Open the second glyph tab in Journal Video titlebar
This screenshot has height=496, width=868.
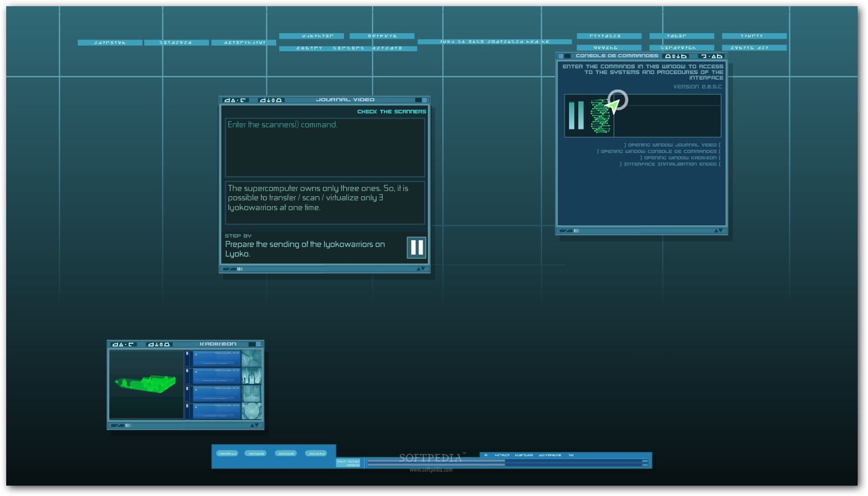tap(271, 100)
